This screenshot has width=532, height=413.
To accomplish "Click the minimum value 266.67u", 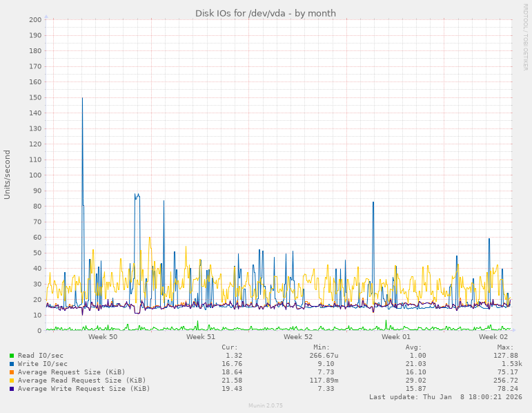I will [324, 356].
